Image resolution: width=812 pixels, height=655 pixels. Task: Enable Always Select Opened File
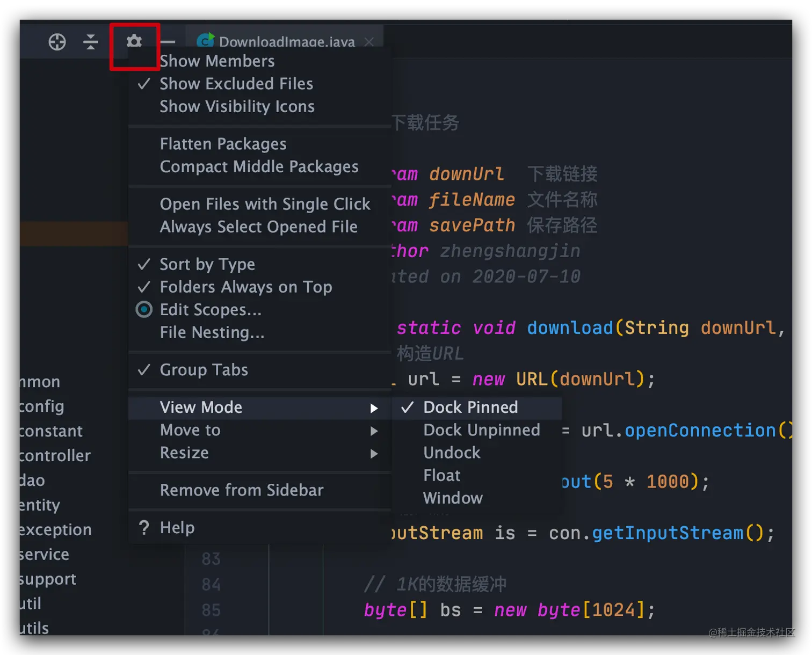(x=259, y=227)
